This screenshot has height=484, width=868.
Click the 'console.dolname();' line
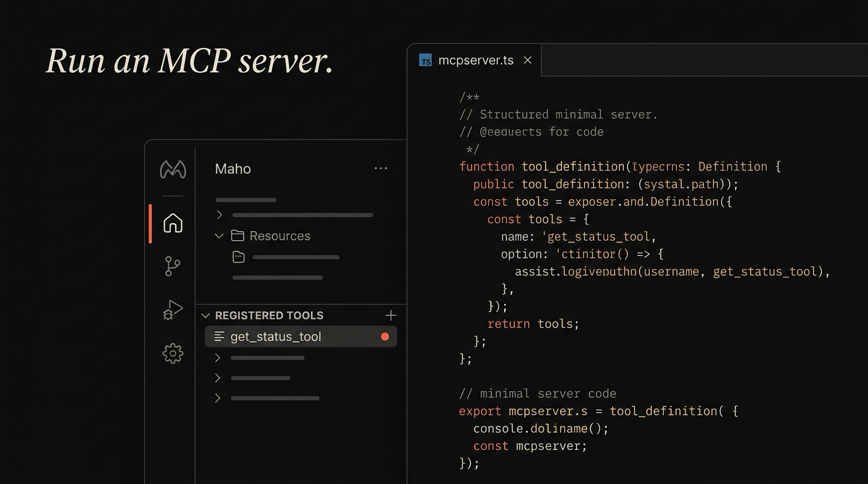click(x=541, y=429)
